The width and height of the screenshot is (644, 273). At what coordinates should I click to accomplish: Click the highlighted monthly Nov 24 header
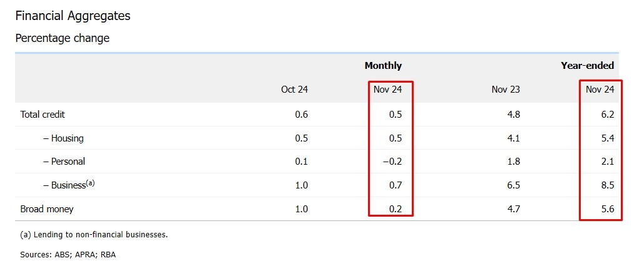pyautogui.click(x=388, y=90)
